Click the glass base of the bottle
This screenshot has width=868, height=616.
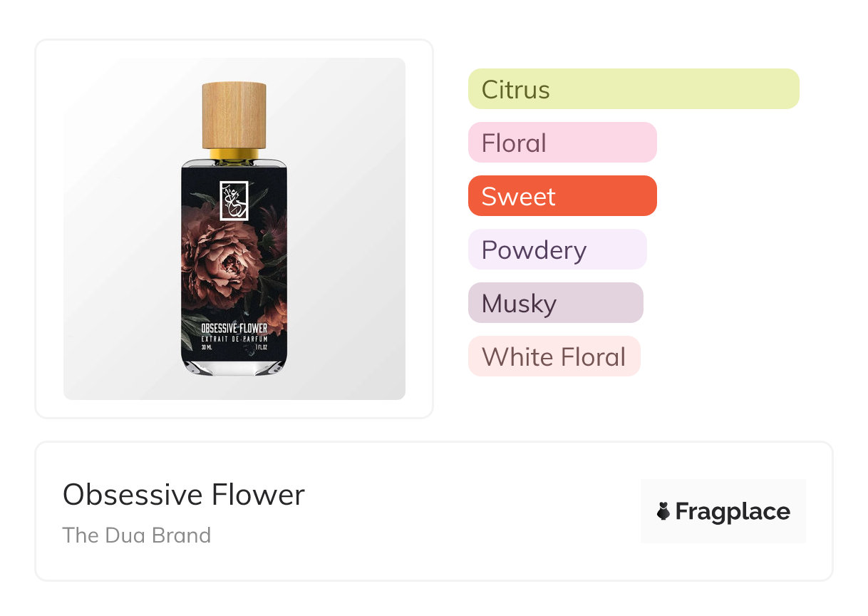[x=234, y=366]
